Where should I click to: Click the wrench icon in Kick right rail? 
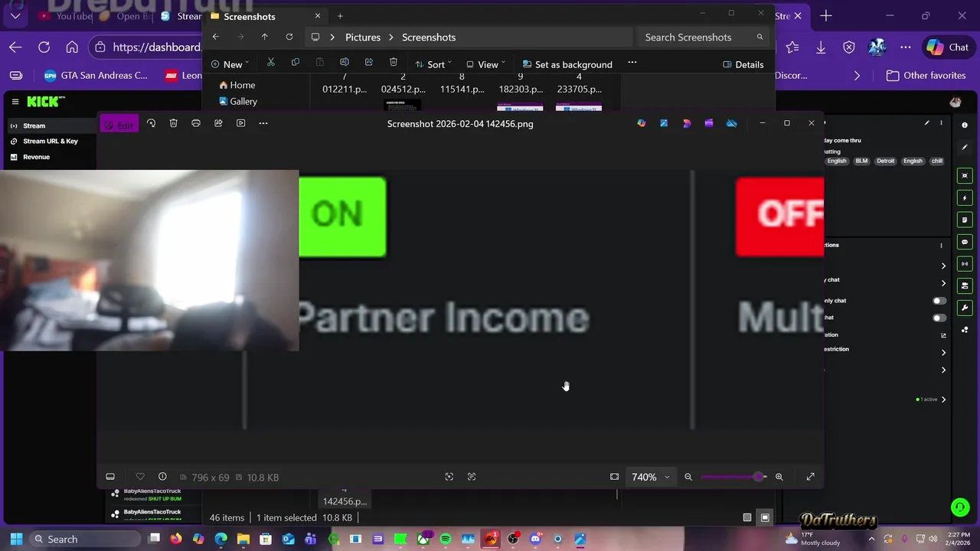click(x=965, y=308)
